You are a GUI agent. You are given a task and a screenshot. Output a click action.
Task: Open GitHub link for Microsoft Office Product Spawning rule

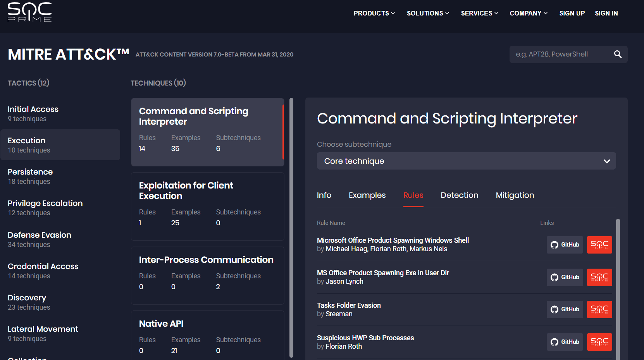(x=565, y=245)
